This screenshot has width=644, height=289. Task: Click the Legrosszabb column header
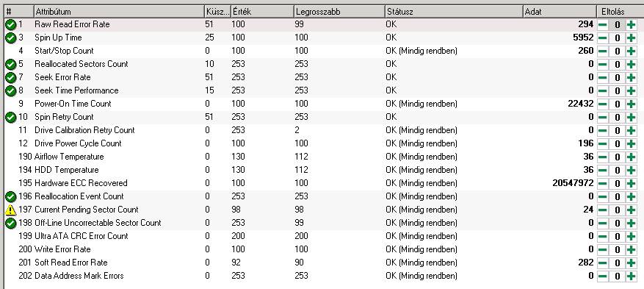339,12
